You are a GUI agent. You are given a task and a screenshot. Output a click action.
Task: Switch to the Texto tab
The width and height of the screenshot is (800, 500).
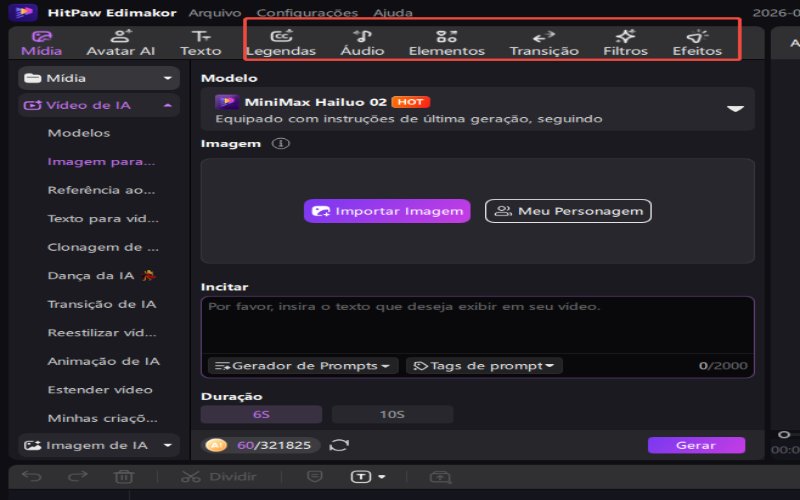coord(201,43)
